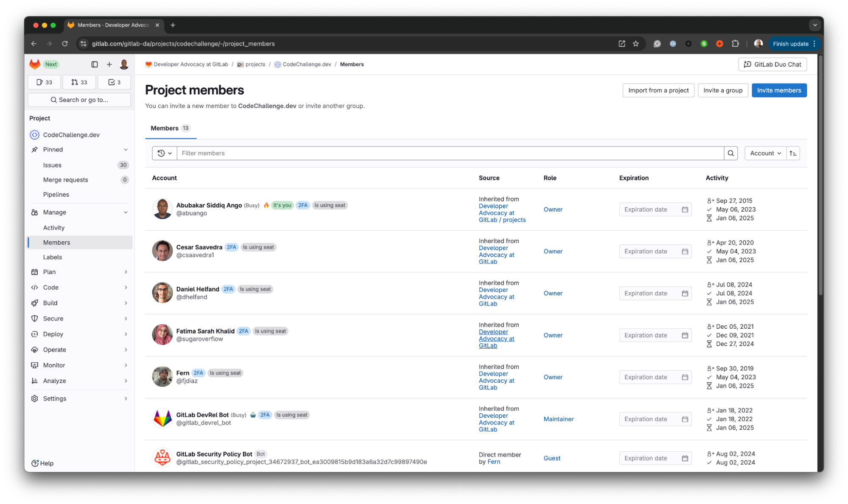
Task: Click the search magnifier in members filter
Action: coord(730,153)
